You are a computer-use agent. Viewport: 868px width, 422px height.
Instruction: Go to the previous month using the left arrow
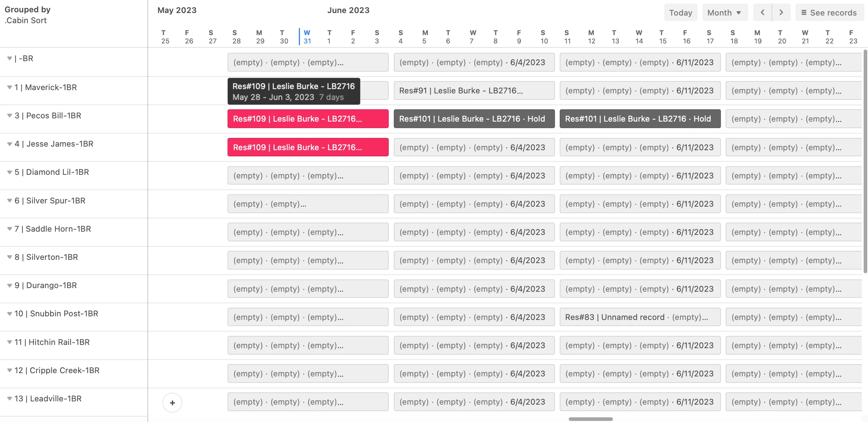762,13
